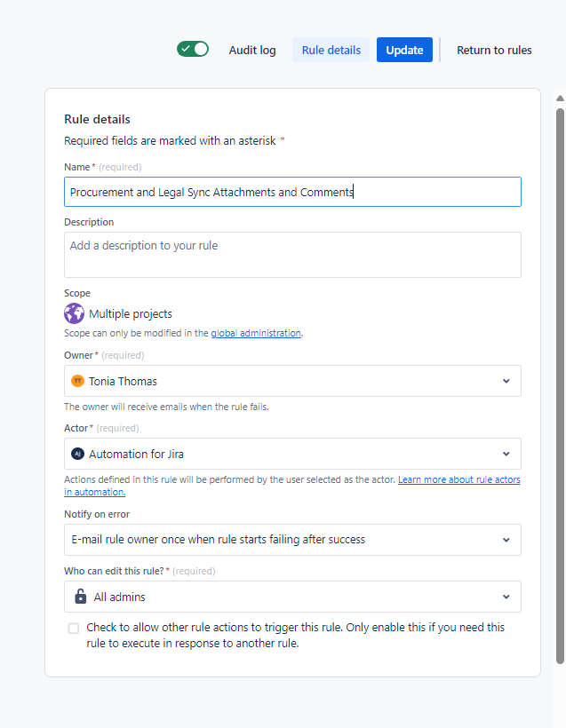
Task: Open the Notify on error dropdown
Action: pyautogui.click(x=292, y=540)
